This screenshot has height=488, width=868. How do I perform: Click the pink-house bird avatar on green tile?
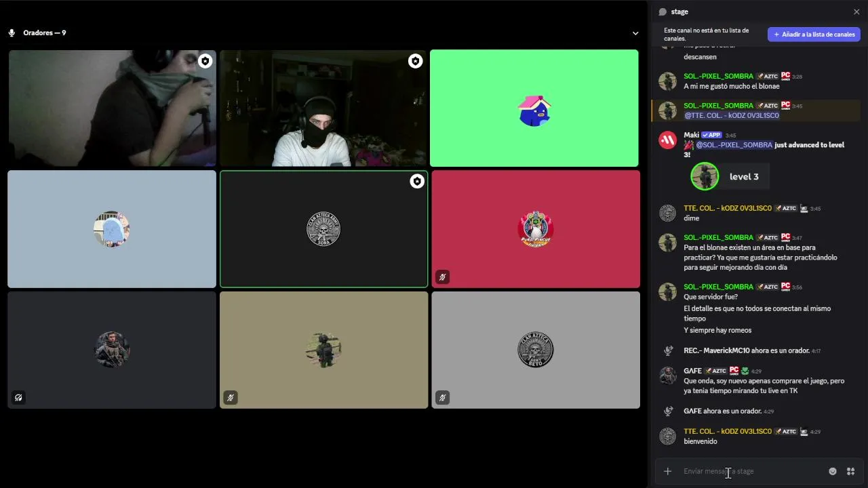tap(534, 110)
